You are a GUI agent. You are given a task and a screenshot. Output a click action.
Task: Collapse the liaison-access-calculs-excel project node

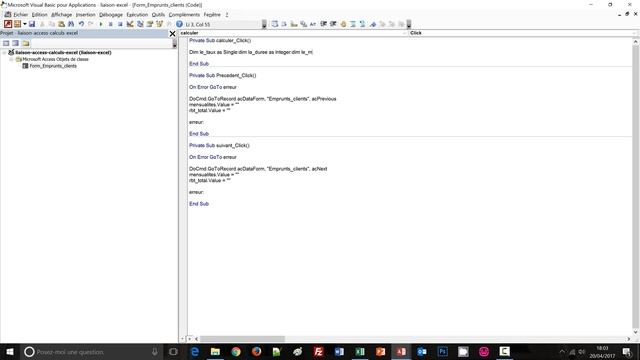pyautogui.click(x=4, y=52)
